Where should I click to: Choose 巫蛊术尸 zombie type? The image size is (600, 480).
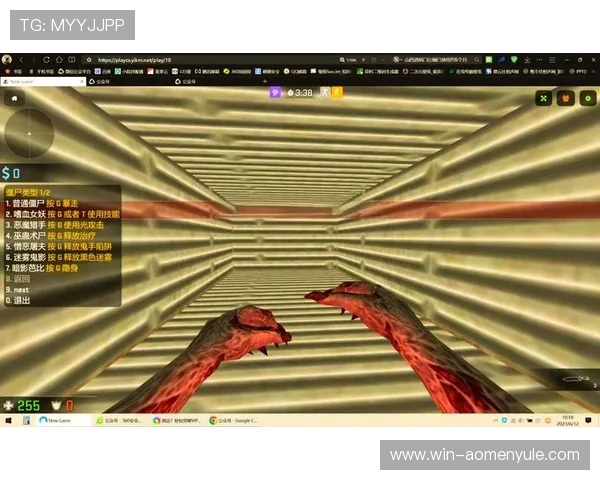[50, 236]
